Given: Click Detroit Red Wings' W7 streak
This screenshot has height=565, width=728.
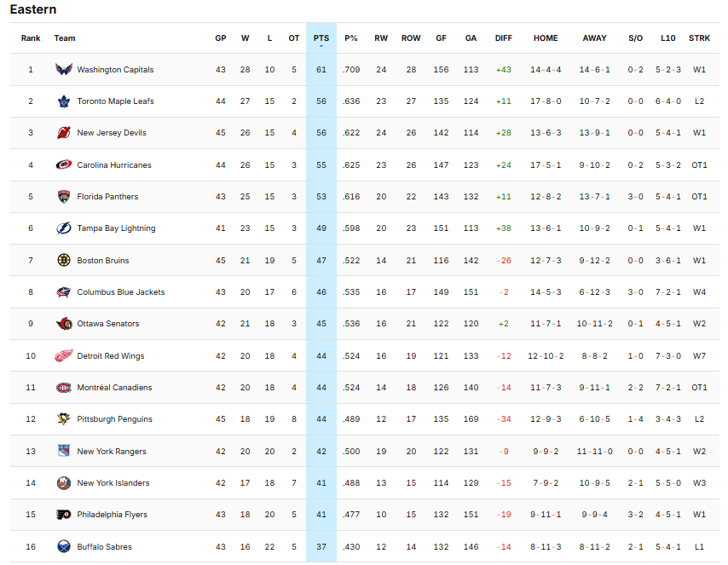Looking at the screenshot, I should click(x=699, y=356).
